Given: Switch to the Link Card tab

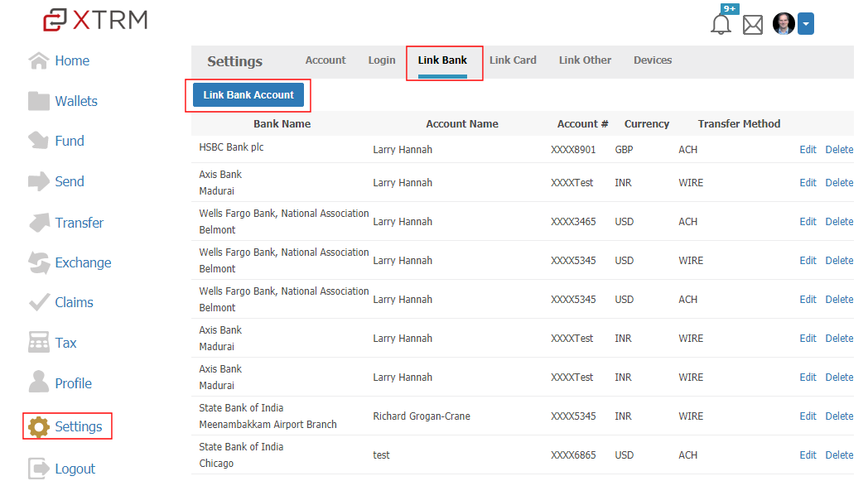Looking at the screenshot, I should [x=514, y=60].
